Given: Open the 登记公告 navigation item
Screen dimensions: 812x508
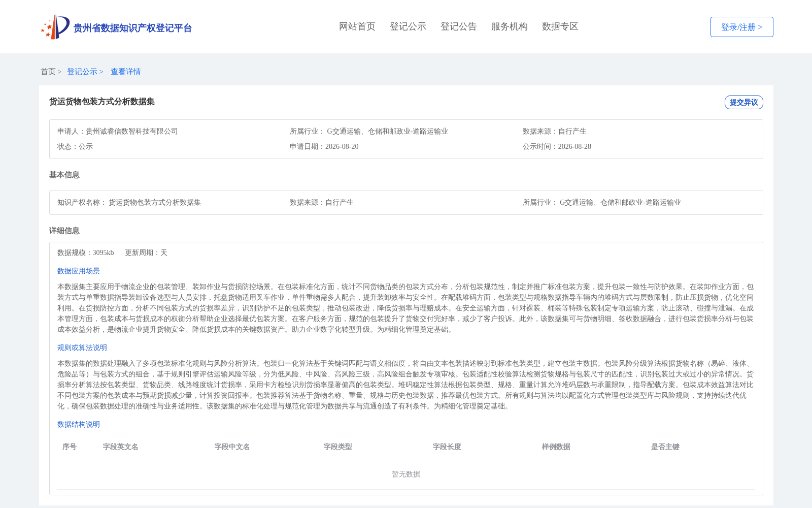Looking at the screenshot, I should coord(459,26).
